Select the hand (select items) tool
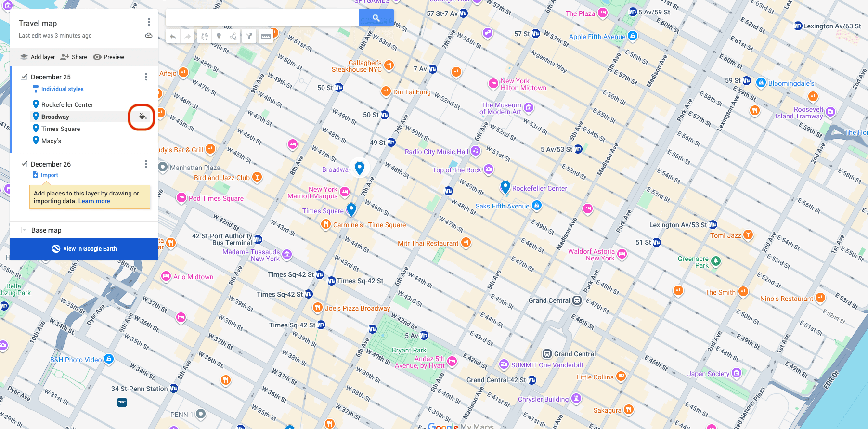The height and width of the screenshot is (429, 868). (x=204, y=36)
